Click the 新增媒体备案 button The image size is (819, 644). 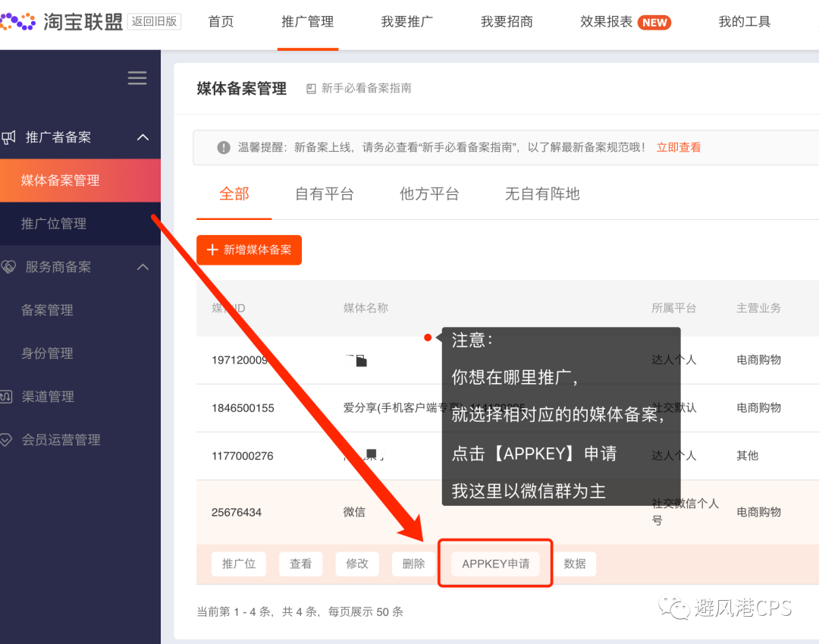pyautogui.click(x=249, y=250)
